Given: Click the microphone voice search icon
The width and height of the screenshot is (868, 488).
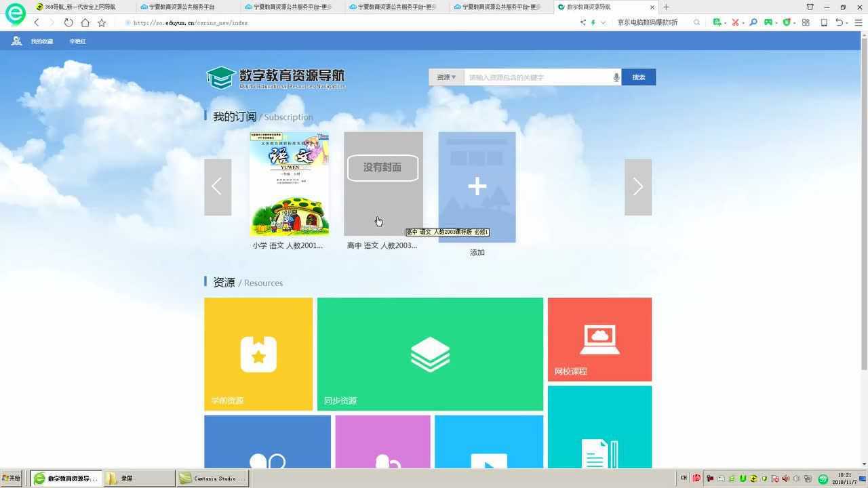Looking at the screenshot, I should (x=616, y=77).
